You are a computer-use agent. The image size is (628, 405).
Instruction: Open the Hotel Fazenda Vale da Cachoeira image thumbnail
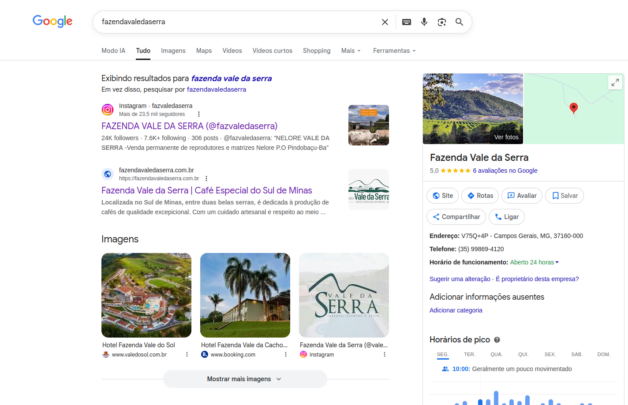point(245,295)
